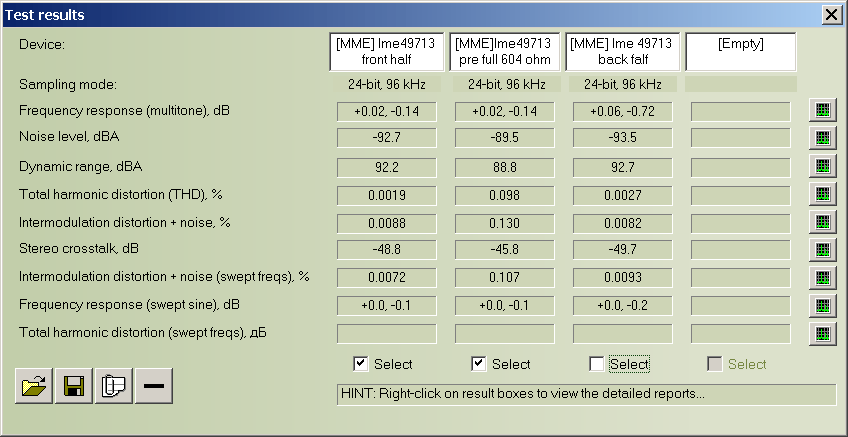Click THD value 0.098

coord(505,195)
